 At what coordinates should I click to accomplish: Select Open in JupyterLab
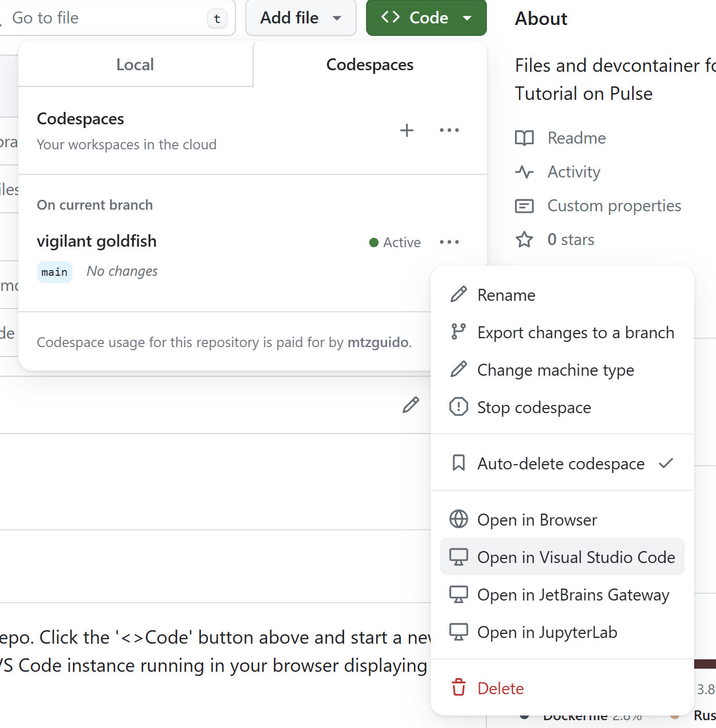coord(562,632)
